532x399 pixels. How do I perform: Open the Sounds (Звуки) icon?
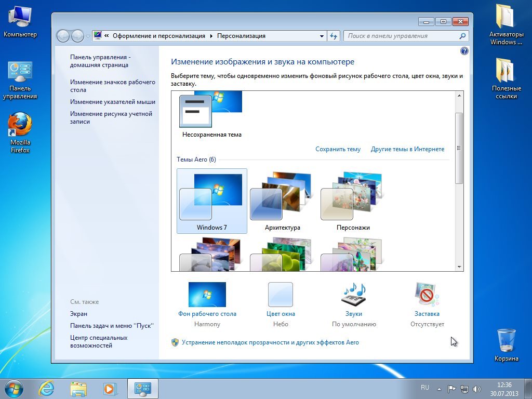(353, 295)
